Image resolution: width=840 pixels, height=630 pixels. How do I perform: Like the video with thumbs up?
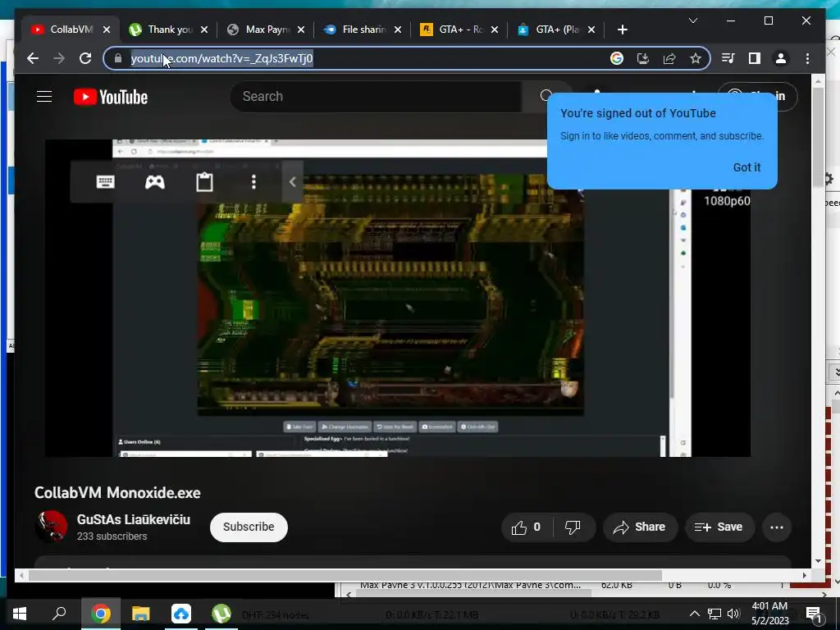coord(526,527)
